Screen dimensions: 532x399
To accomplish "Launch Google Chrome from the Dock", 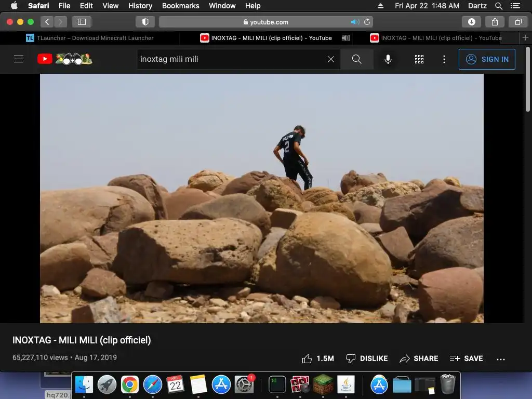I will [x=129, y=384].
